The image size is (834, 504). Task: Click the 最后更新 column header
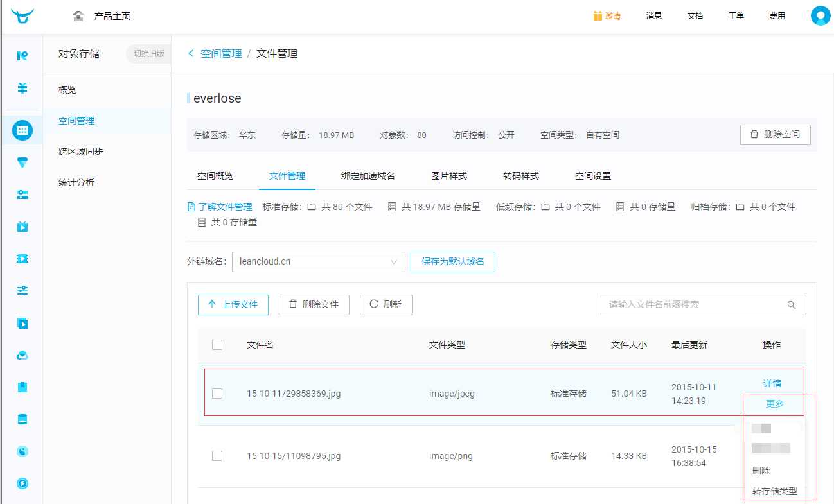pos(689,345)
